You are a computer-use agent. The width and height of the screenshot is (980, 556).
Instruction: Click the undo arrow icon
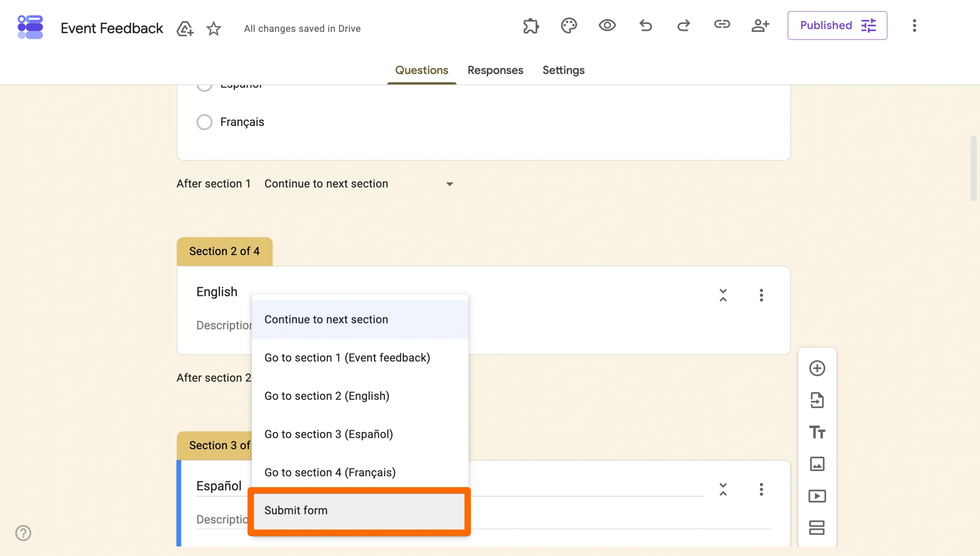645,26
